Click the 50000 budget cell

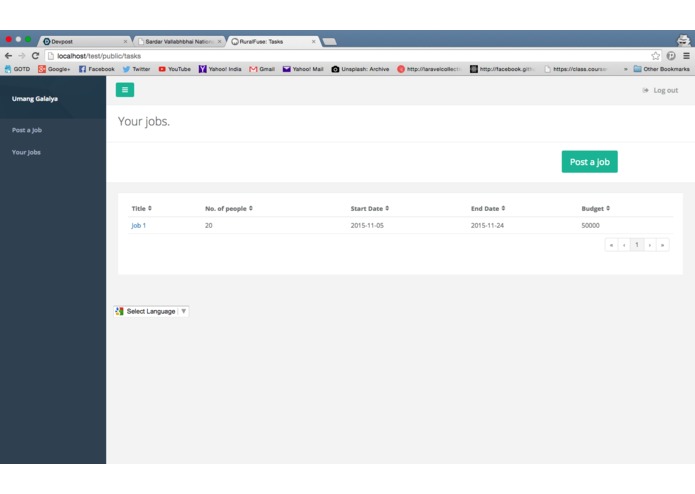[x=590, y=226]
